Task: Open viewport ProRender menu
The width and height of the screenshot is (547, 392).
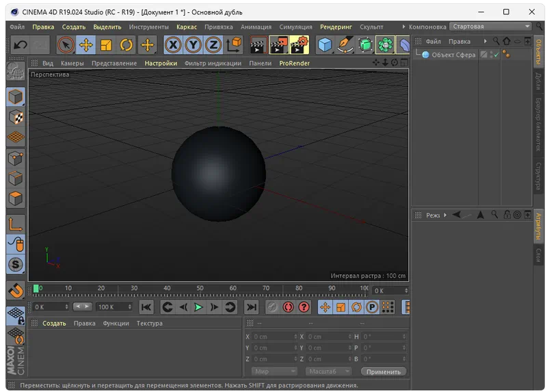Action: click(295, 63)
